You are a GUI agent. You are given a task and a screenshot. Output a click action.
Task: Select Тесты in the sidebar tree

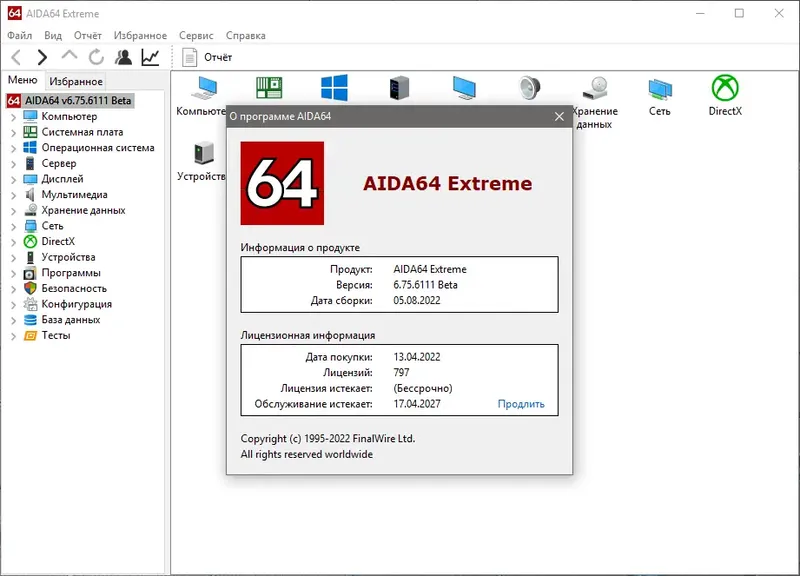click(x=56, y=336)
